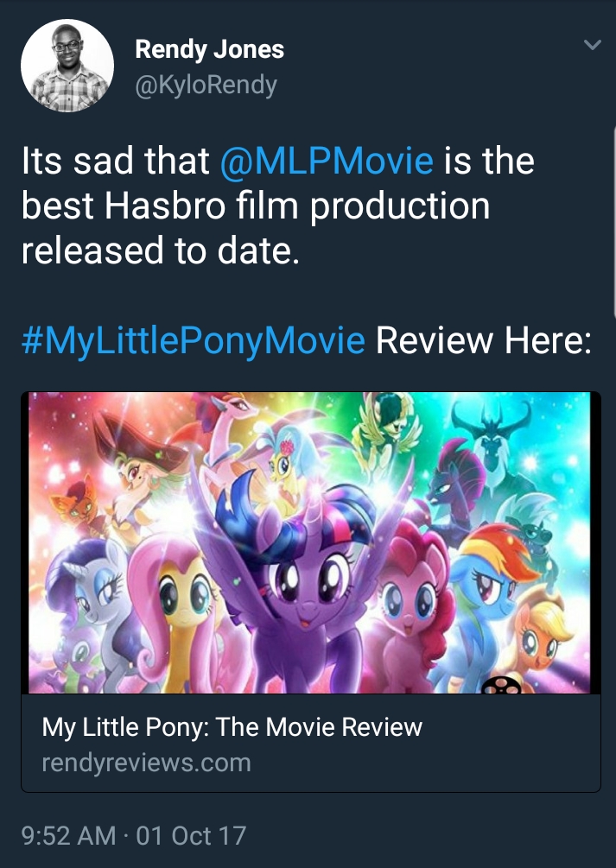Click the 9:52 AM tweet timestamp
Image resolution: width=616 pixels, height=868 pixels.
[x=67, y=835]
